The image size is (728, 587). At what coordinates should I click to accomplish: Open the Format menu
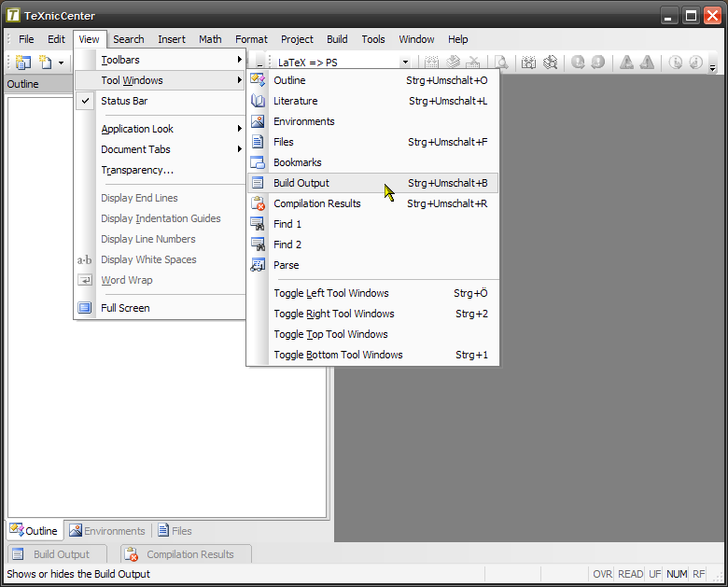(x=251, y=39)
